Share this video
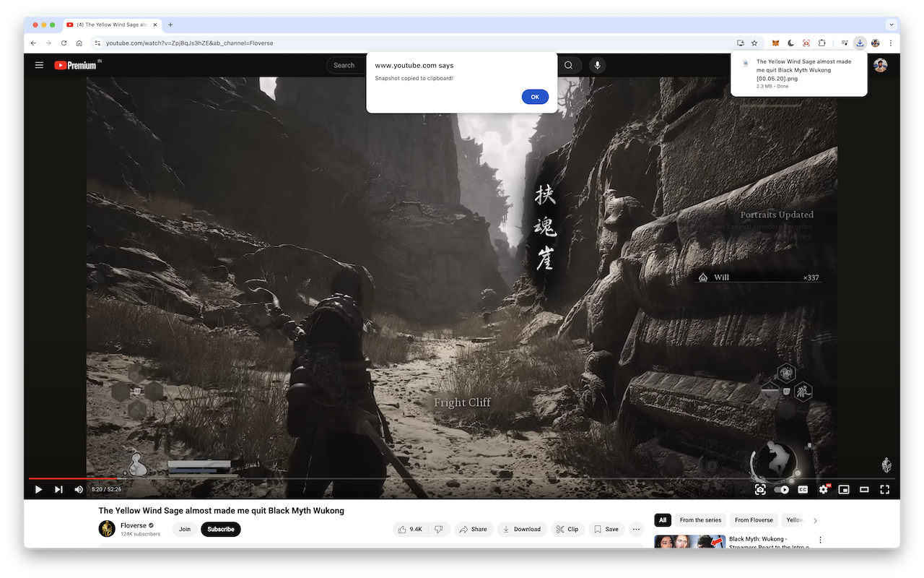 (474, 529)
